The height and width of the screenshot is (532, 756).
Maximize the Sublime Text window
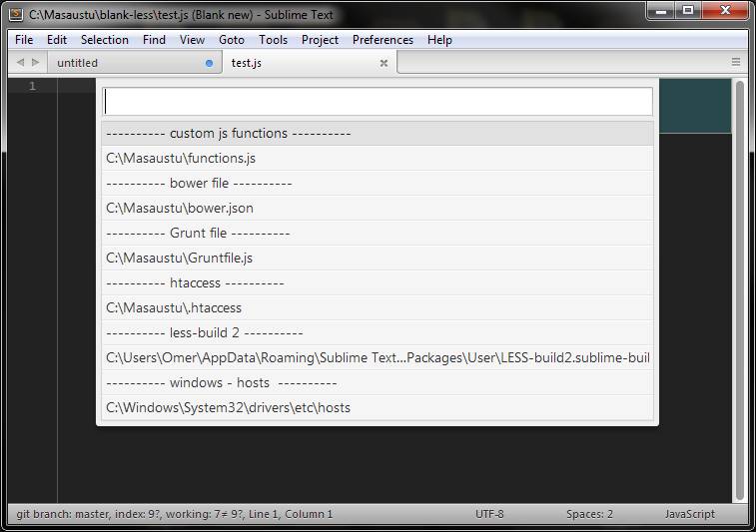(x=688, y=11)
